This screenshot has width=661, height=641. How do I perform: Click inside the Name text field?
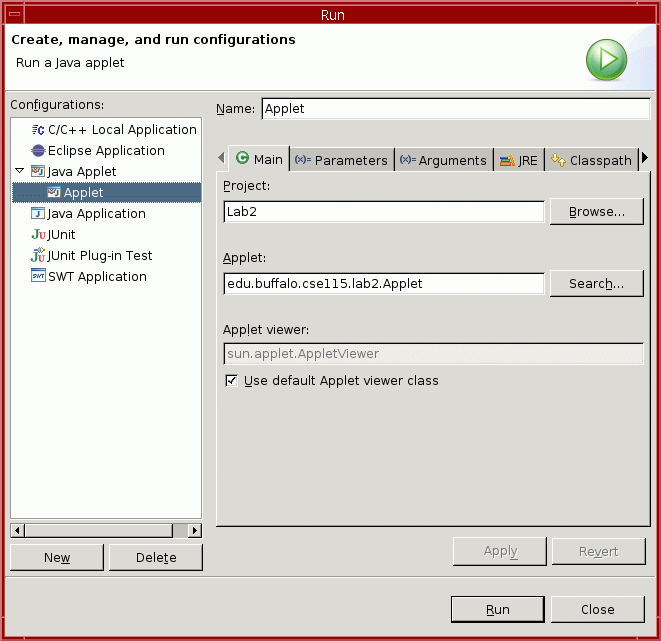tap(455, 109)
